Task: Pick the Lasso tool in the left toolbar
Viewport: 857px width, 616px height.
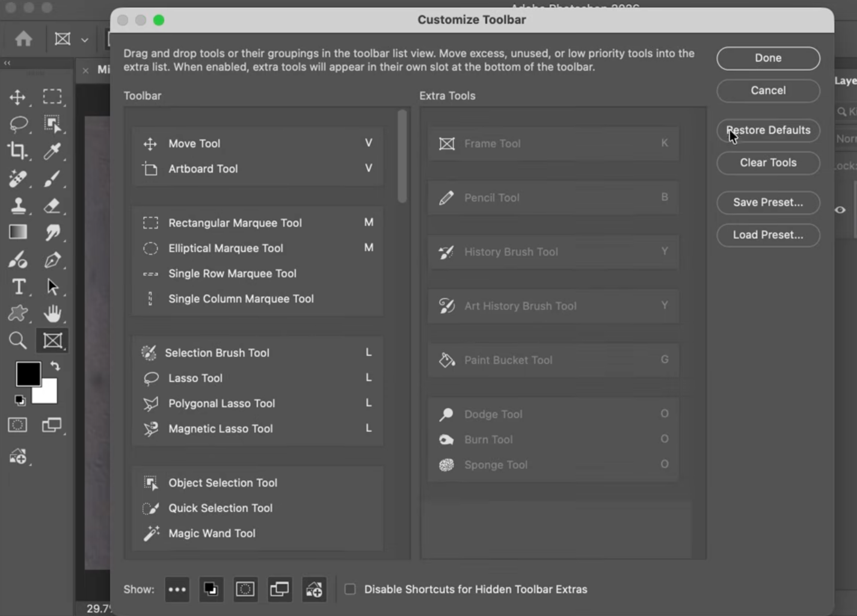Action: coord(18,124)
